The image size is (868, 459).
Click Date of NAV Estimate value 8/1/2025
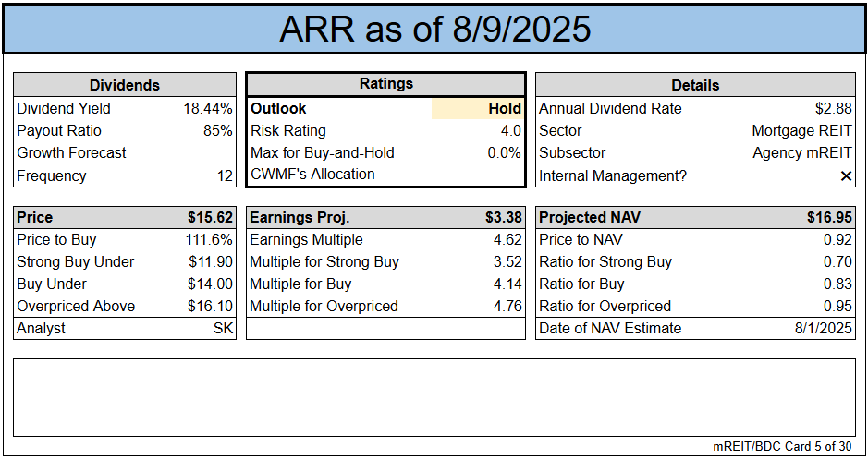point(823,328)
